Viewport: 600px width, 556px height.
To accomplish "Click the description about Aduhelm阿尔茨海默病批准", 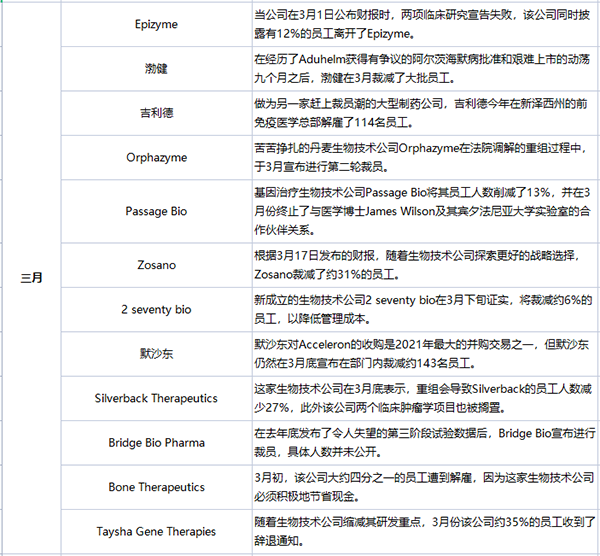I will [426, 69].
